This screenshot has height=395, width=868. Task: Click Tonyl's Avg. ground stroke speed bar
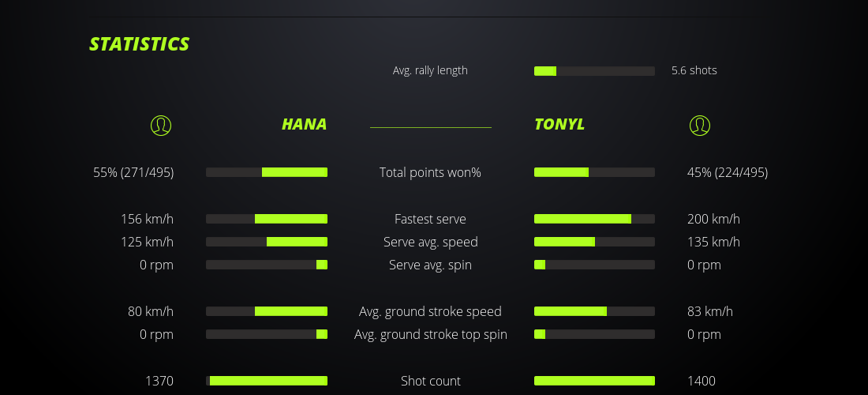[x=594, y=311]
